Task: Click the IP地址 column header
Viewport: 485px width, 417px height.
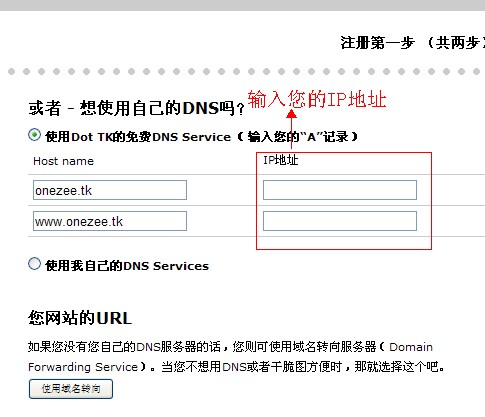Action: click(280, 160)
